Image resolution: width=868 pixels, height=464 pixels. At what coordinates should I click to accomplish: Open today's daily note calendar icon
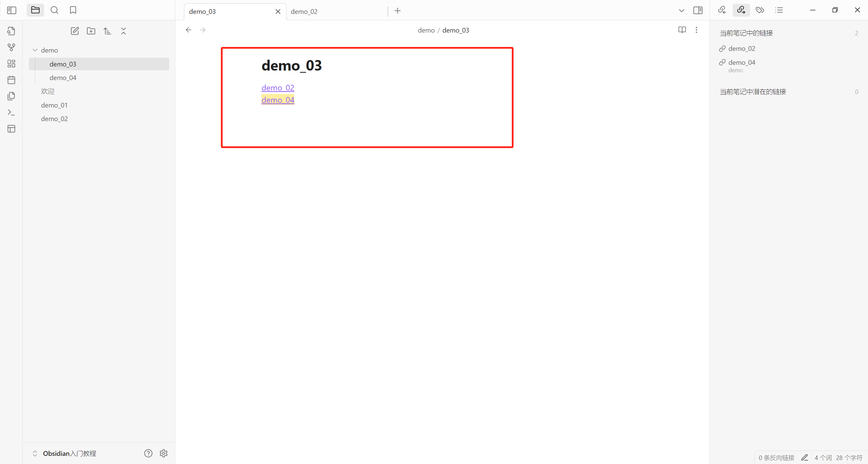coord(11,80)
